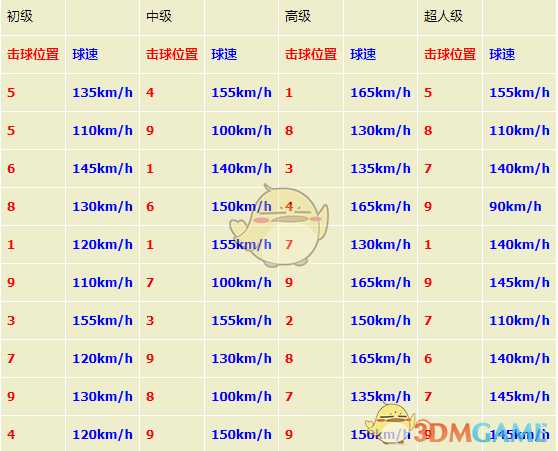Image resolution: width=558 pixels, height=451 pixels.
Task: Click the 球速 header under 高级
Action: coord(363,54)
